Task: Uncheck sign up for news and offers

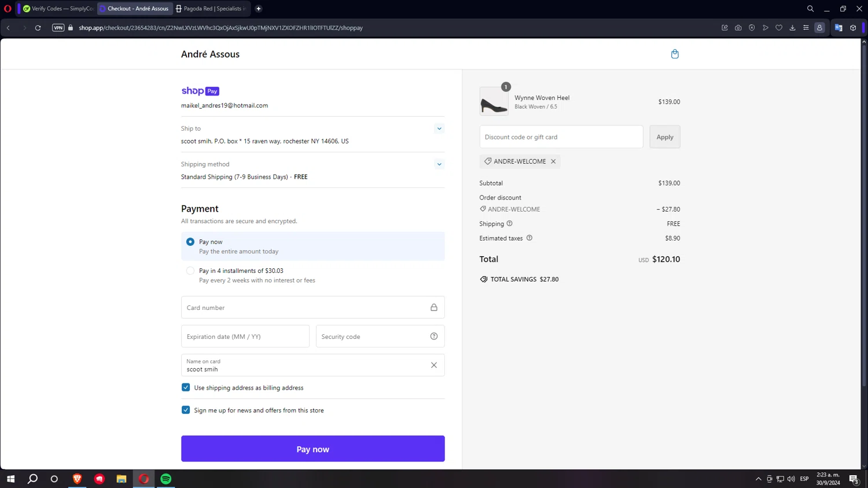Action: tap(186, 410)
